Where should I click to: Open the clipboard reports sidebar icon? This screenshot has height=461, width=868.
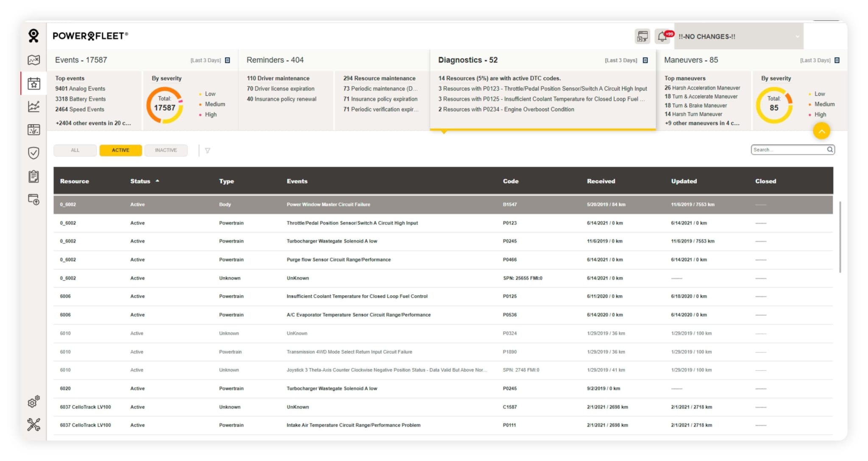pos(33,176)
